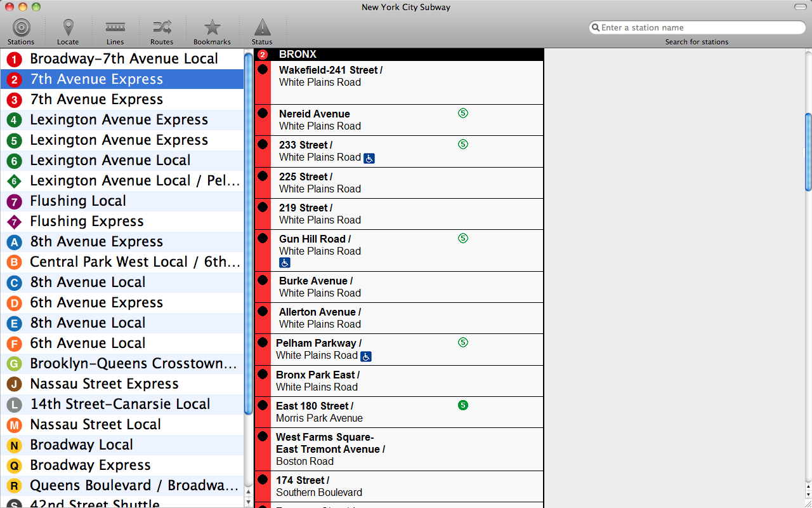812x508 pixels.
Task: Select line 3 7th Avenue Express
Action: pyautogui.click(x=122, y=100)
